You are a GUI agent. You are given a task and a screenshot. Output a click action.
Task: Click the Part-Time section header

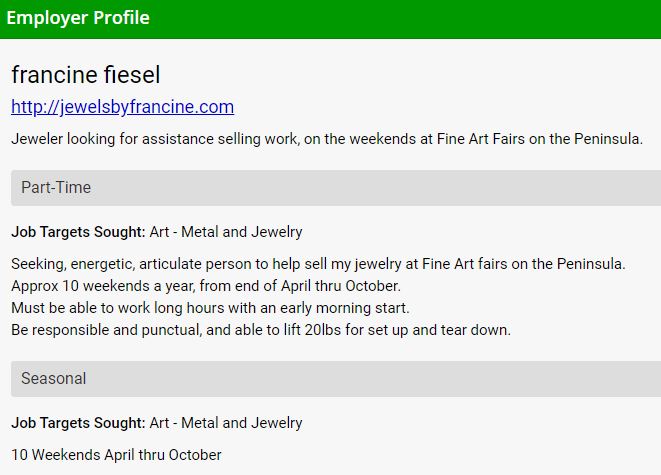pos(56,187)
